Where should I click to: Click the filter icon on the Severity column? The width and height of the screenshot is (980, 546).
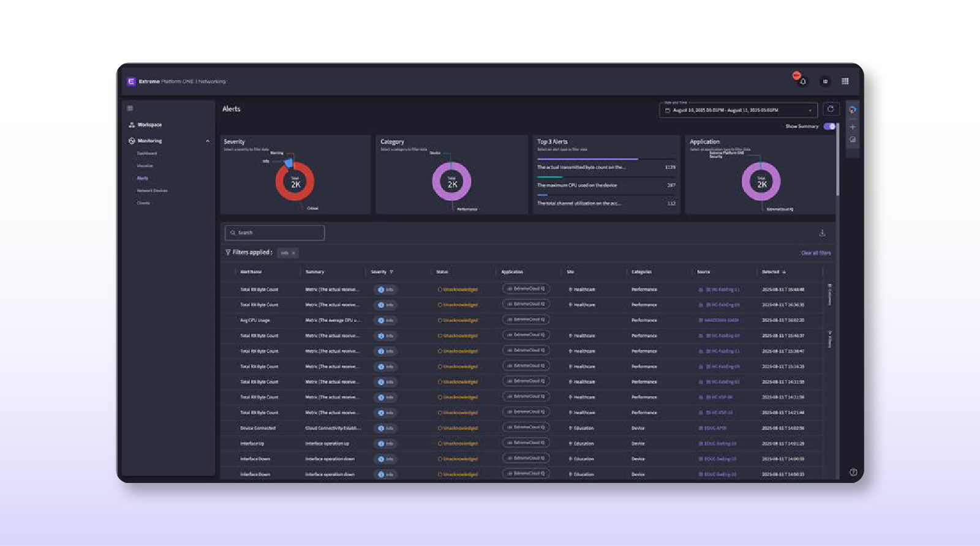pos(391,272)
